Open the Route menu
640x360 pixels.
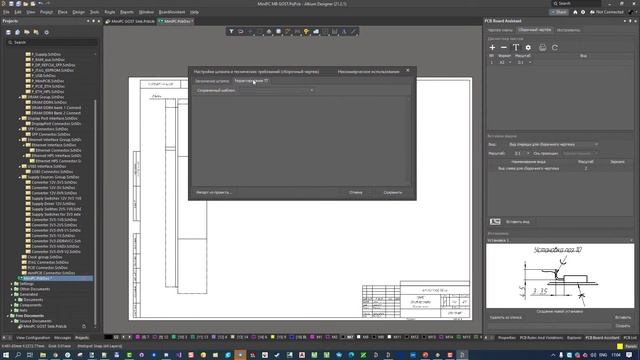click(x=109, y=12)
